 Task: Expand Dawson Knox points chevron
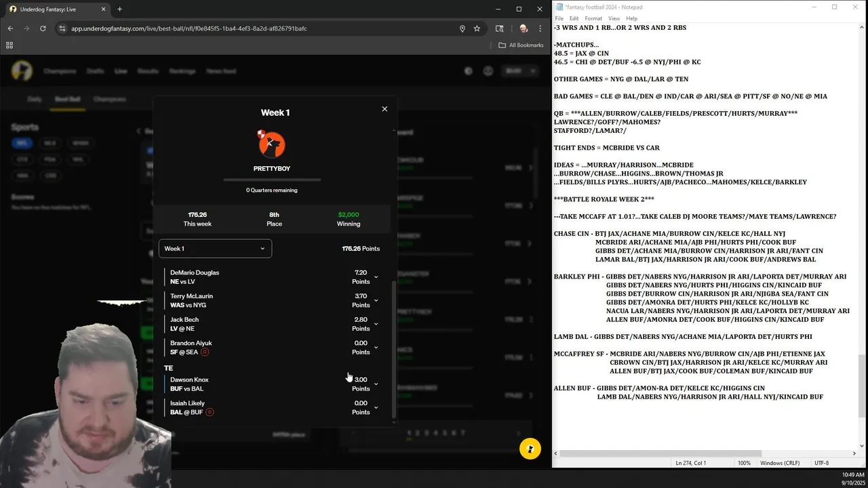click(376, 384)
